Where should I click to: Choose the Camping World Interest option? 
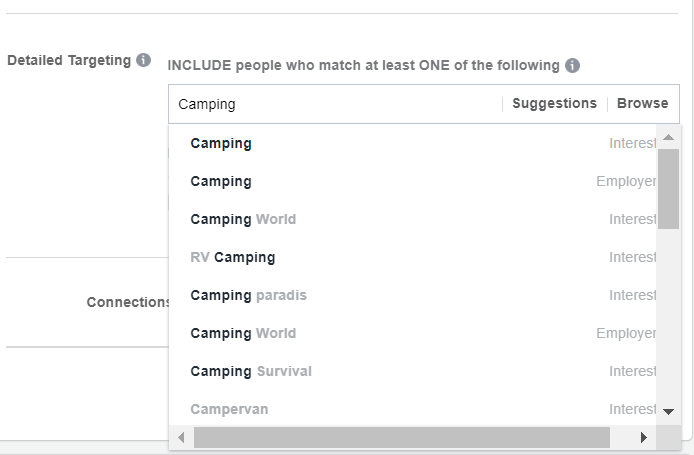tap(243, 219)
